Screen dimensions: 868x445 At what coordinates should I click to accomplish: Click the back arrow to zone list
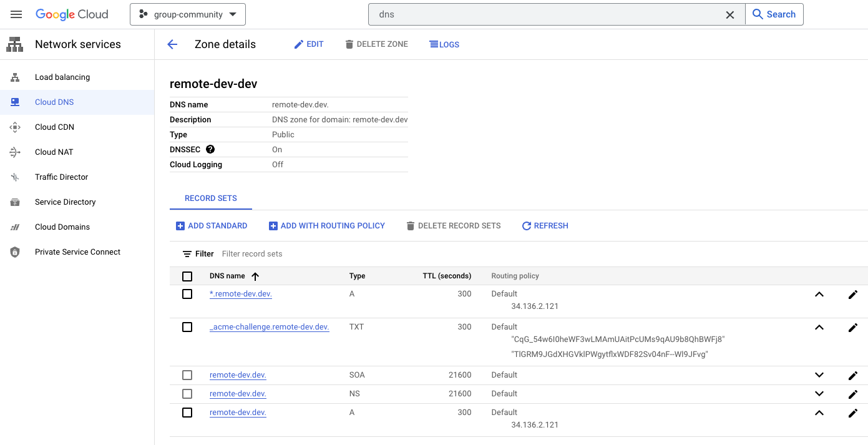(172, 44)
